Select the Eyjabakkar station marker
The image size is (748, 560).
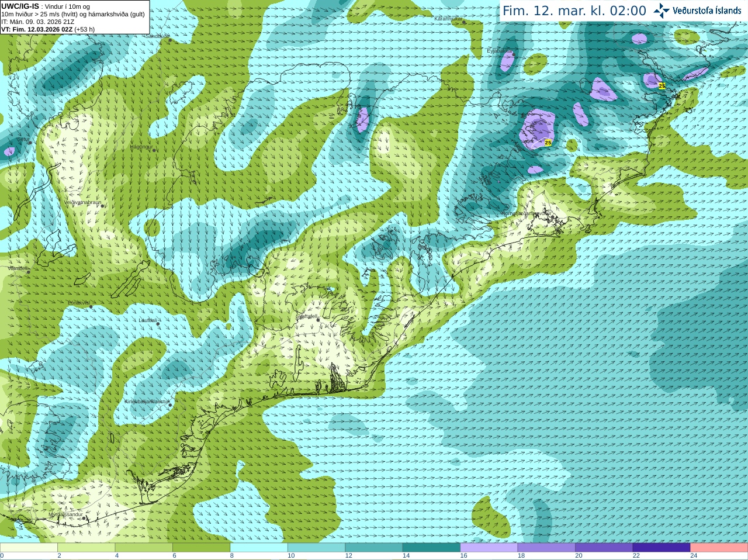pyautogui.click(x=512, y=54)
